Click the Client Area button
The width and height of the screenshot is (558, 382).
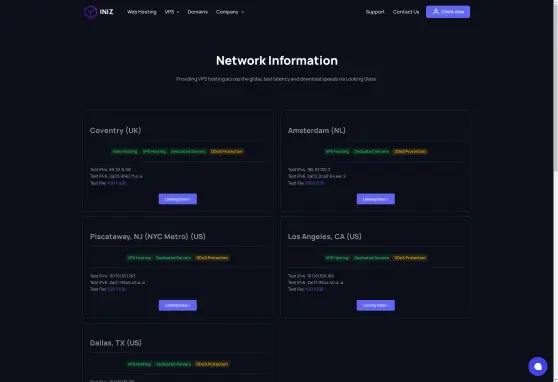coord(448,12)
